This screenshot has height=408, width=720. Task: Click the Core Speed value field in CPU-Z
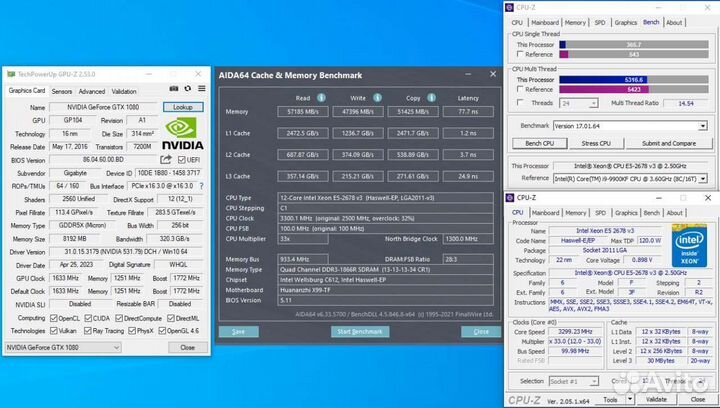coord(575,331)
